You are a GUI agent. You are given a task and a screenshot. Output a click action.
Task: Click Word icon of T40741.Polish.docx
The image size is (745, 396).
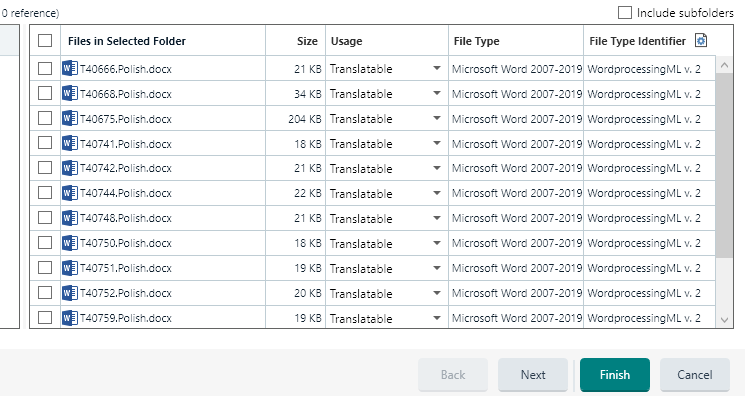click(70, 144)
